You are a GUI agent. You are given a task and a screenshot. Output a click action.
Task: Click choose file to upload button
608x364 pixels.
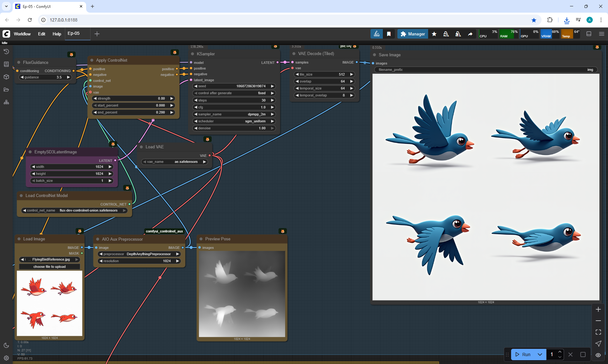(x=50, y=267)
